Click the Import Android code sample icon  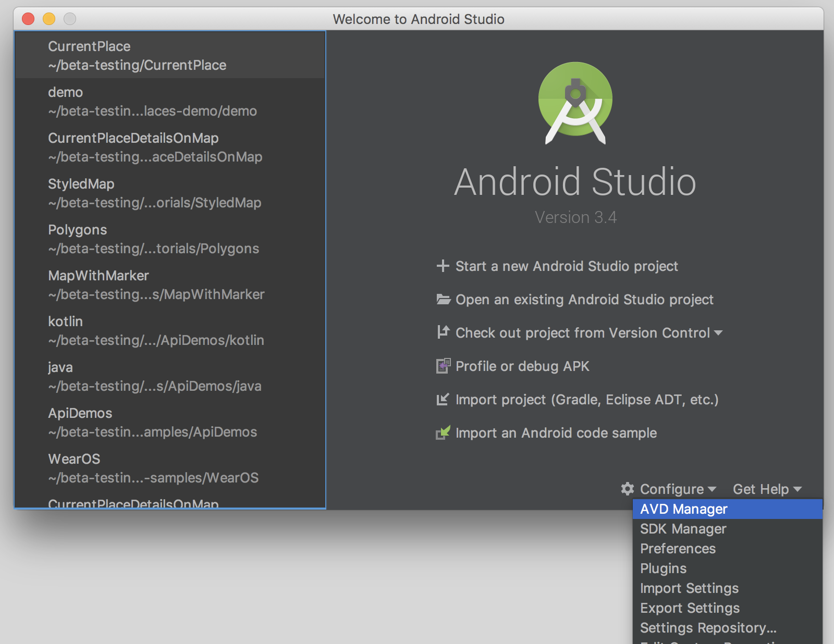point(443,432)
